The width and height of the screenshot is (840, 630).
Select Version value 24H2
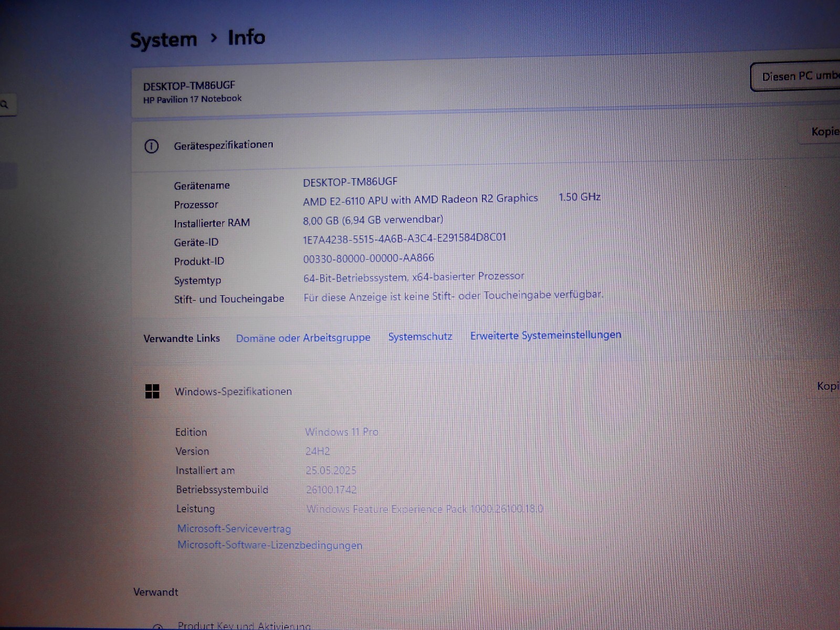(318, 451)
